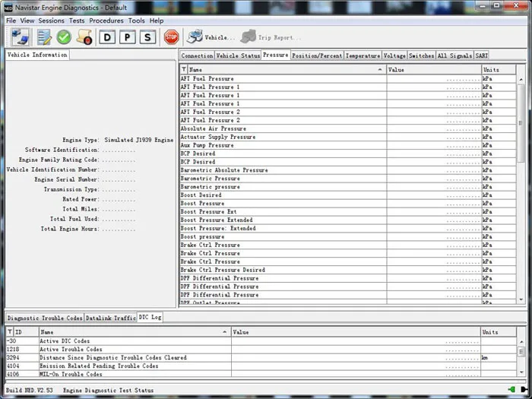
Task: Toggle sort arrow in Pressure table Name column
Action: coord(380,70)
